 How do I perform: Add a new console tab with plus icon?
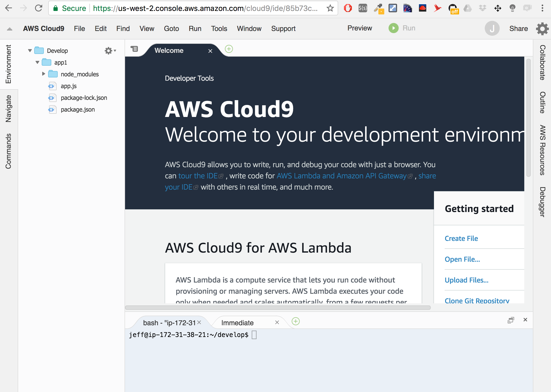point(296,321)
